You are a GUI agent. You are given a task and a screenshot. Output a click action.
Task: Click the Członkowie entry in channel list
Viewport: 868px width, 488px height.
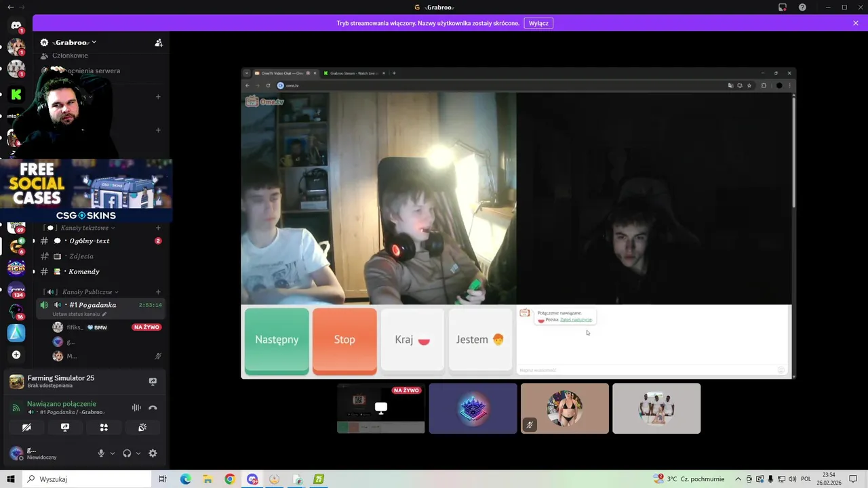click(x=70, y=56)
